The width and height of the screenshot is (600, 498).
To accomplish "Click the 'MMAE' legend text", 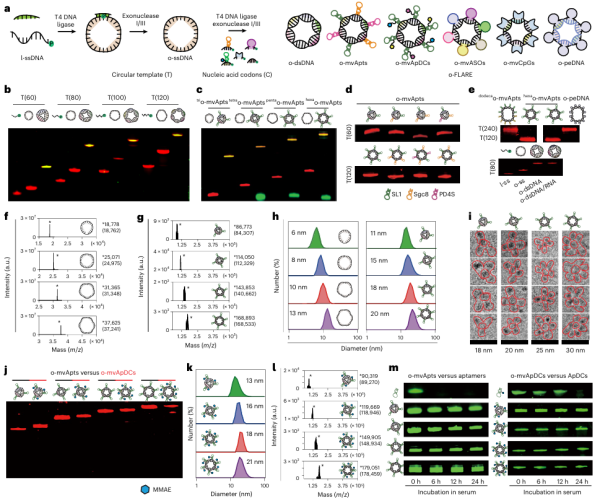I will click(x=162, y=490).
